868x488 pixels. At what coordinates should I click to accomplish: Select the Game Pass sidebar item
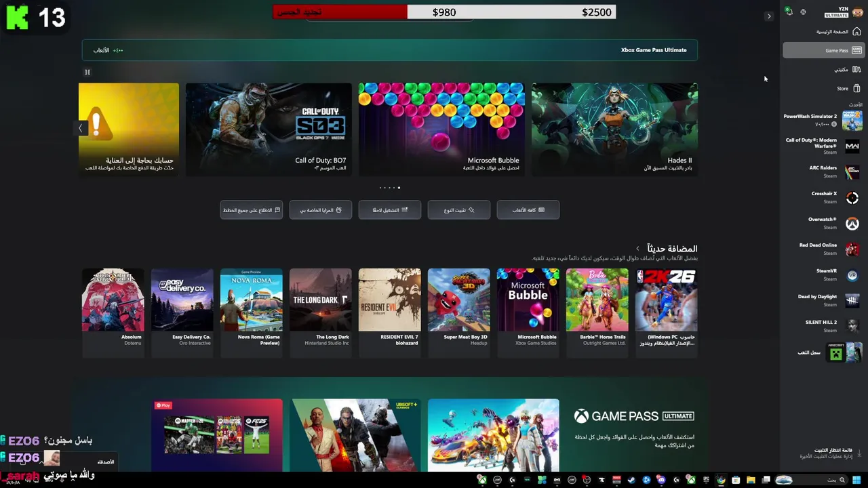pos(823,50)
